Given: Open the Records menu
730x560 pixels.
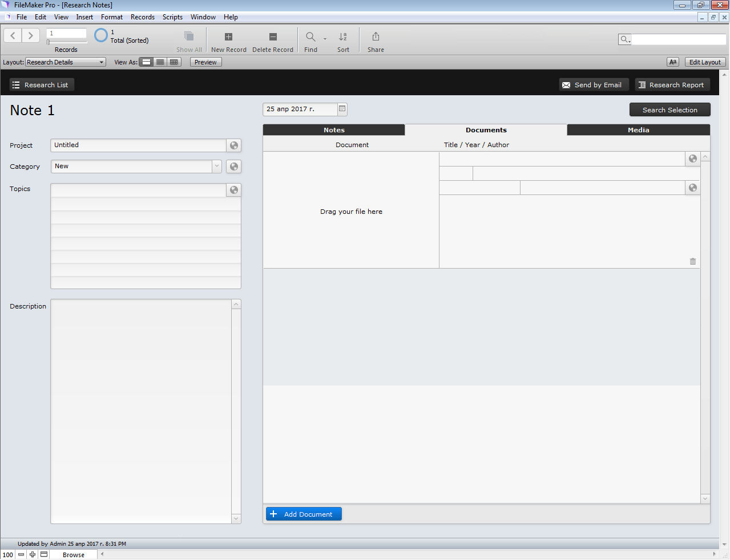Looking at the screenshot, I should tap(143, 17).
